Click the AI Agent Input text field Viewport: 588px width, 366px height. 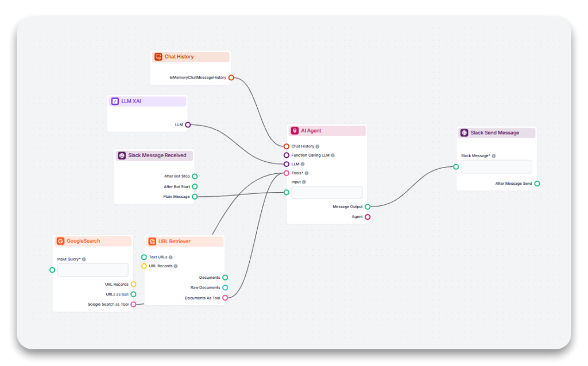[327, 193]
